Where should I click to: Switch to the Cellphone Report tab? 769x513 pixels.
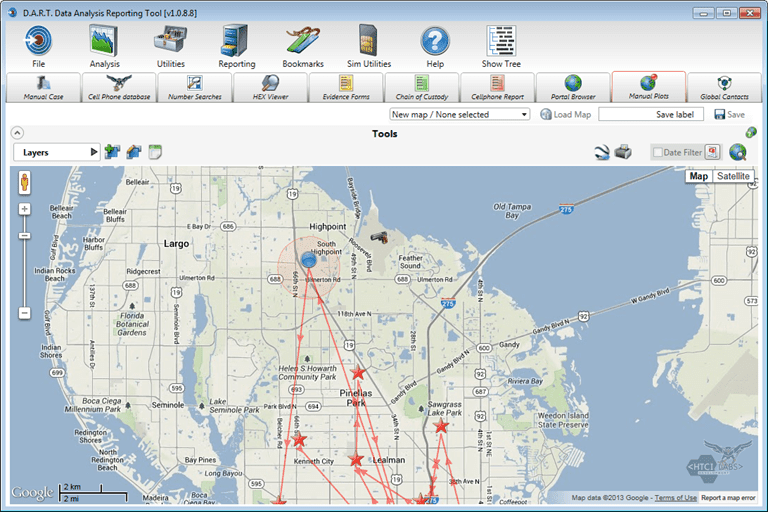[497, 87]
